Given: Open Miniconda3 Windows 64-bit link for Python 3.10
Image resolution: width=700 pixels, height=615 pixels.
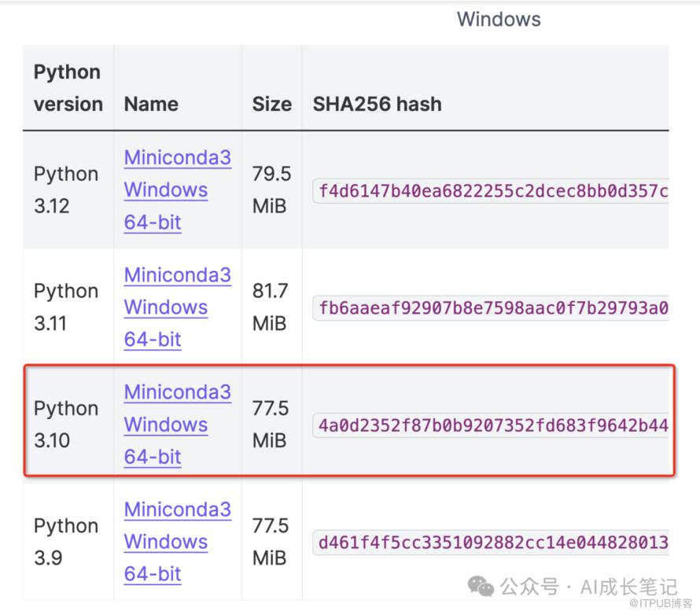Looking at the screenshot, I should click(177, 425).
